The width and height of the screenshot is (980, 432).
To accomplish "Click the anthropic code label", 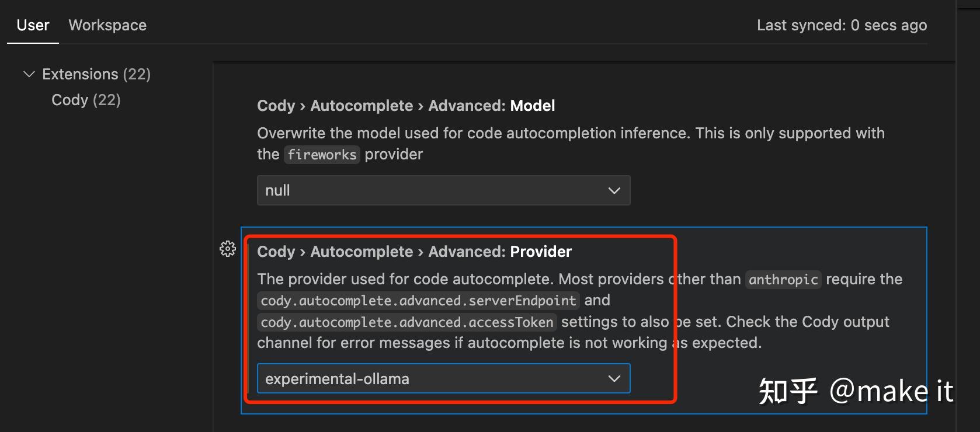I will 783,280.
